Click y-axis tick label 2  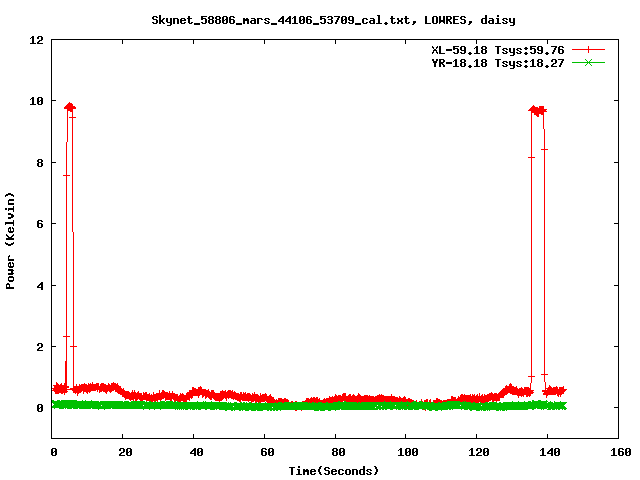[x=40, y=347]
